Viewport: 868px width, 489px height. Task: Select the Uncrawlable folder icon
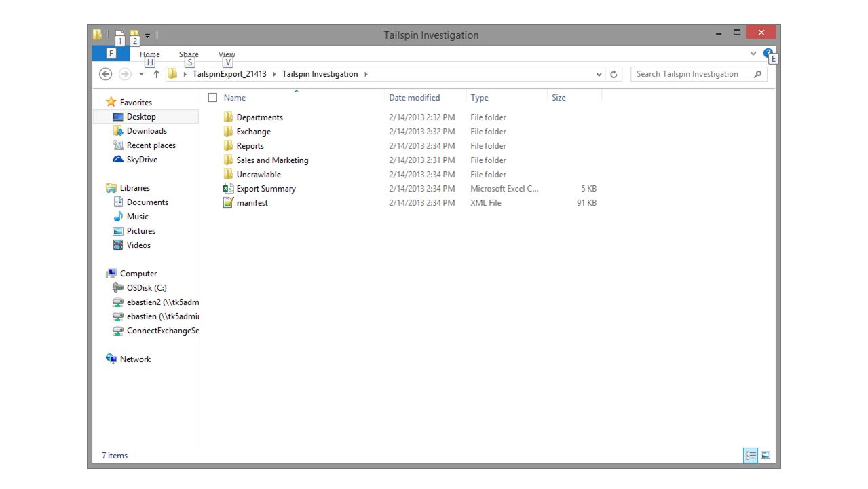pos(229,175)
